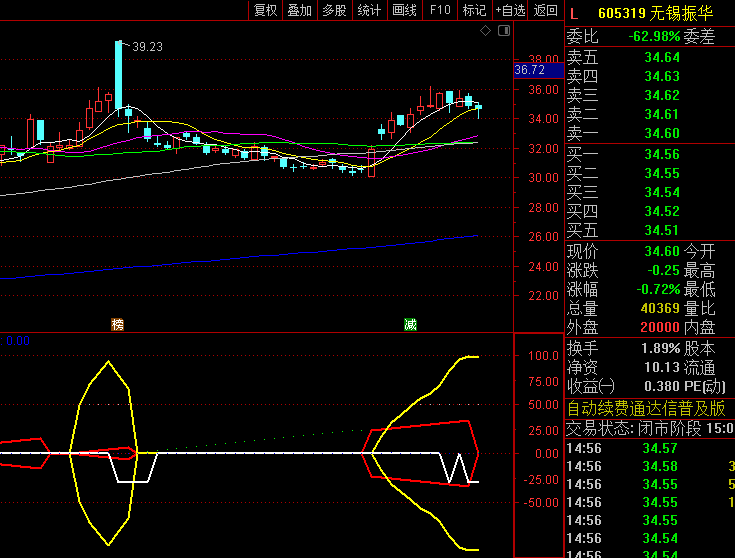The image size is (735, 558).
Task: Click the 100.0 indicator axis label
Action: click(x=543, y=356)
